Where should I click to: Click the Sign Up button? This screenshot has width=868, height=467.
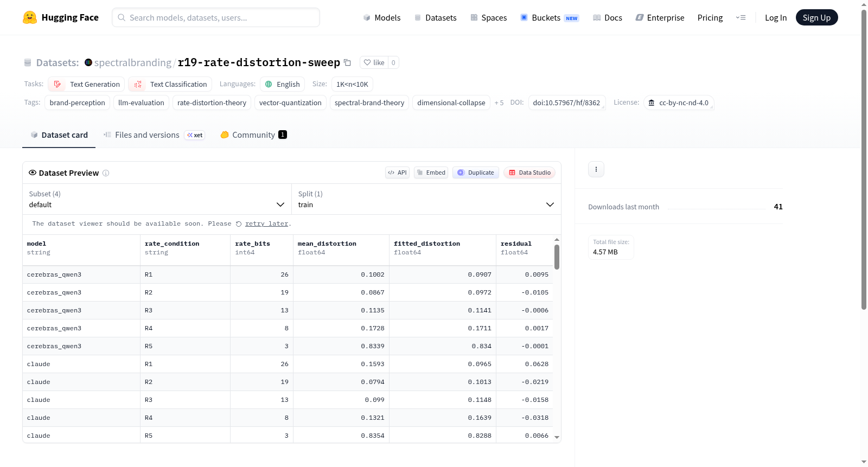pos(816,17)
